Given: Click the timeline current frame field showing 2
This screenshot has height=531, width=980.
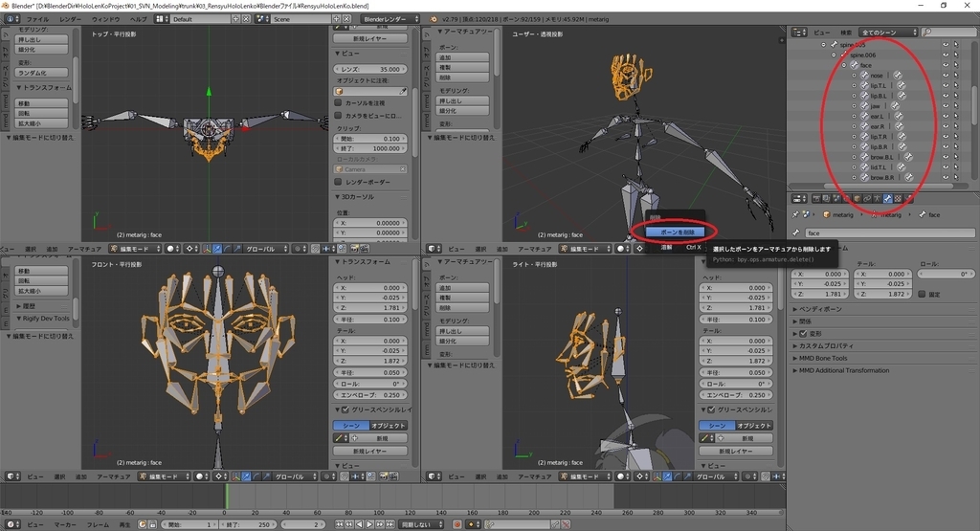Looking at the screenshot, I should [x=303, y=524].
